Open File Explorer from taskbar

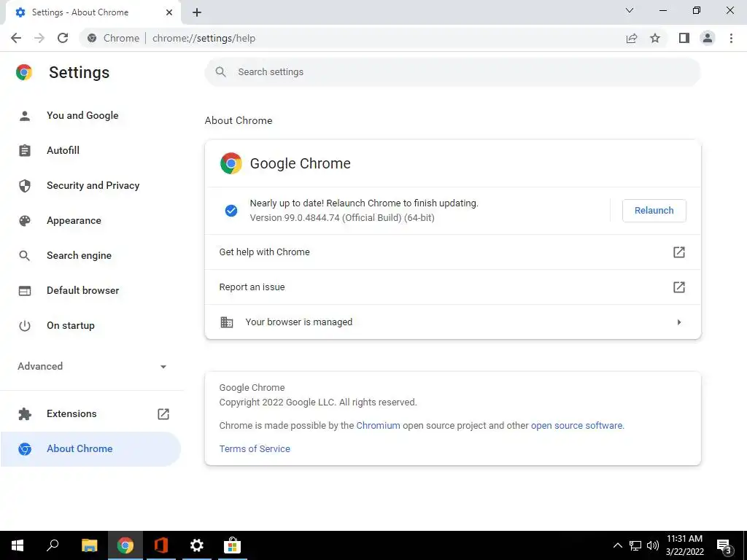coord(89,545)
